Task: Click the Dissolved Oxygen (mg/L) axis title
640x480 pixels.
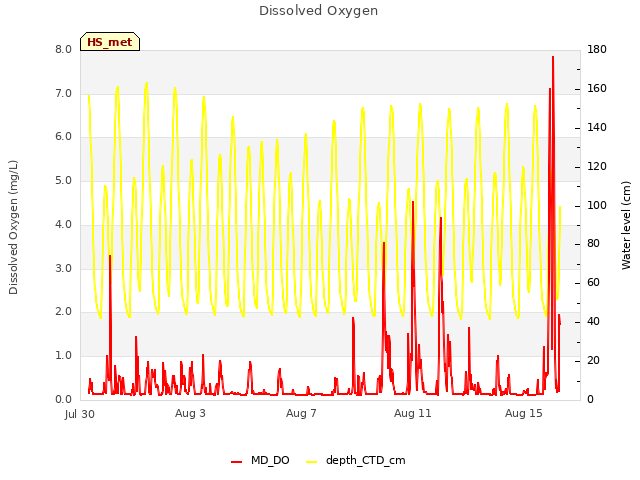Action: (x=13, y=227)
